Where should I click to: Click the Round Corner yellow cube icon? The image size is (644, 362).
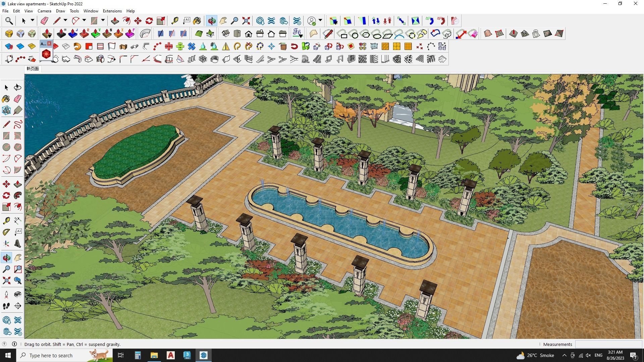tap(9, 34)
